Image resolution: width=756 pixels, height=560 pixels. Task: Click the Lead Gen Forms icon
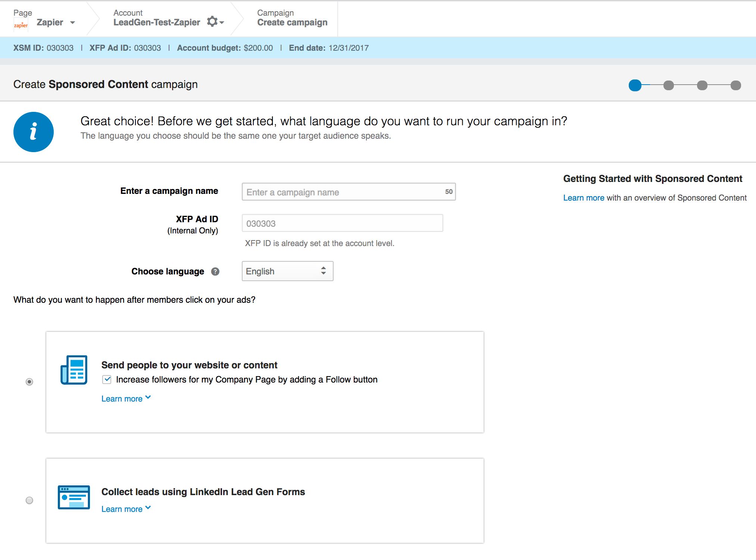[74, 497]
